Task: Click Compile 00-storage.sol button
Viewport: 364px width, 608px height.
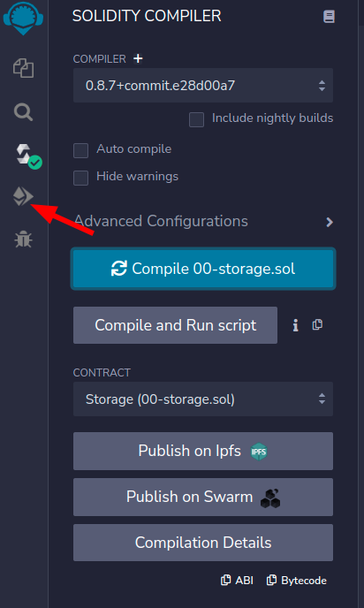Action: pos(203,269)
